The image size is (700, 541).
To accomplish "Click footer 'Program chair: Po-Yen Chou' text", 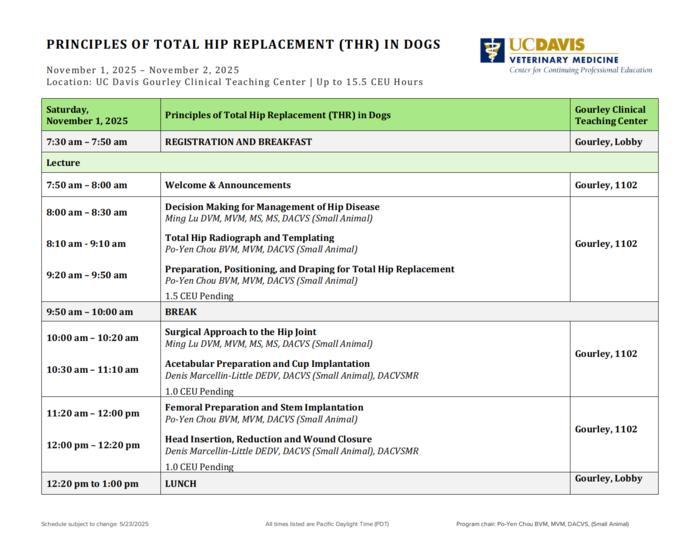I will pyautogui.click(x=542, y=524).
